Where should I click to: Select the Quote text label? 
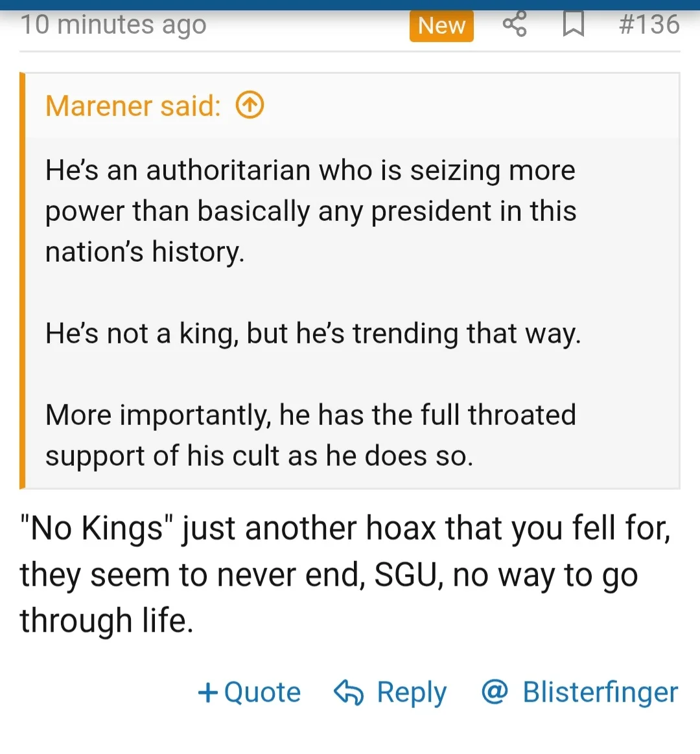click(262, 692)
